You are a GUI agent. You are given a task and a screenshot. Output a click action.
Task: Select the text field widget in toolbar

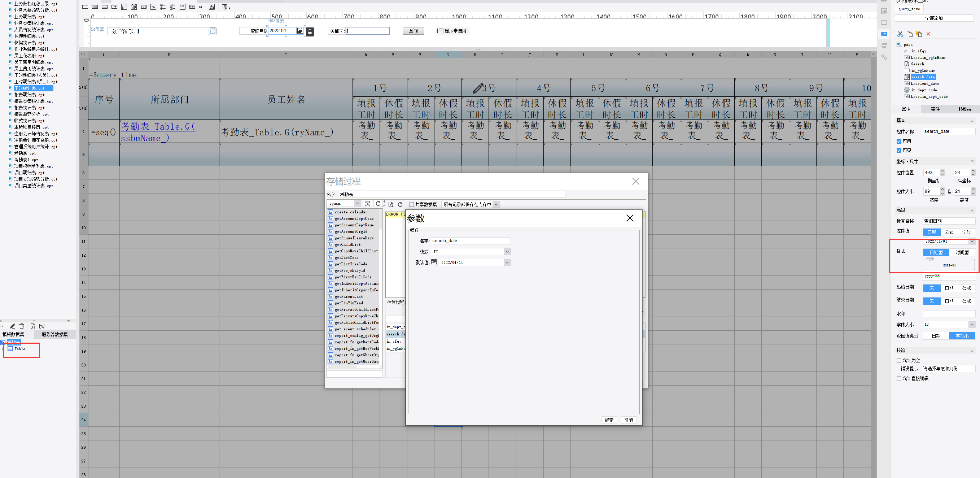coord(85,7)
